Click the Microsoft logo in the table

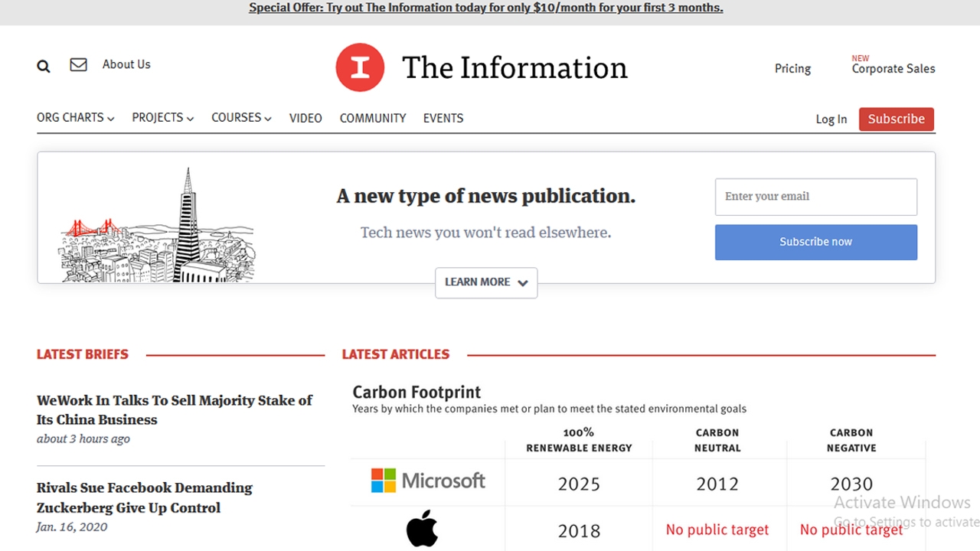tap(428, 481)
